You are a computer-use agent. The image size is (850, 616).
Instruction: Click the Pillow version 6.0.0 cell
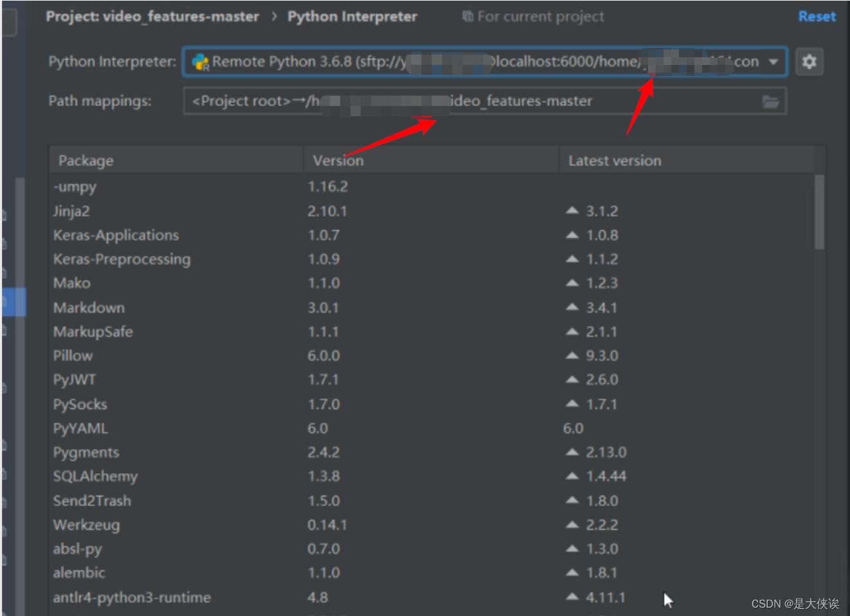[x=323, y=356]
